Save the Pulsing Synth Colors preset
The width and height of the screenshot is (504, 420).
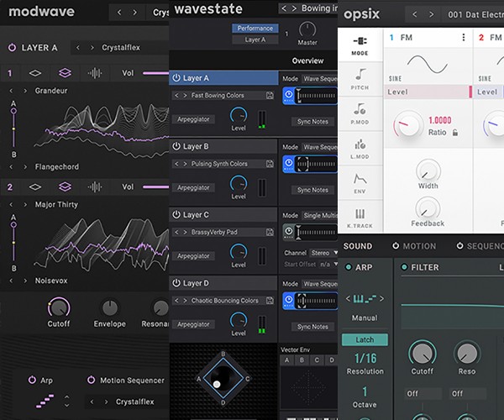(270, 164)
